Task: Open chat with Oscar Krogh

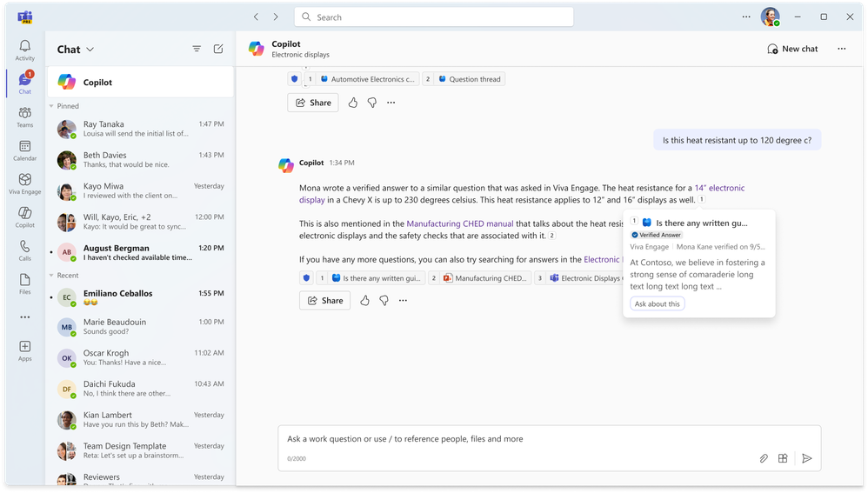Action: (x=141, y=357)
